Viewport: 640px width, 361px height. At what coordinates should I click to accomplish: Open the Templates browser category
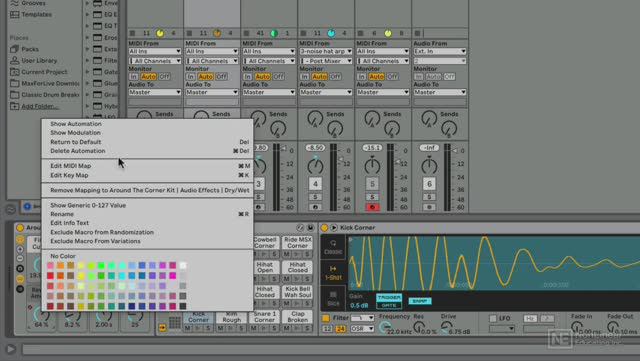tap(31, 14)
